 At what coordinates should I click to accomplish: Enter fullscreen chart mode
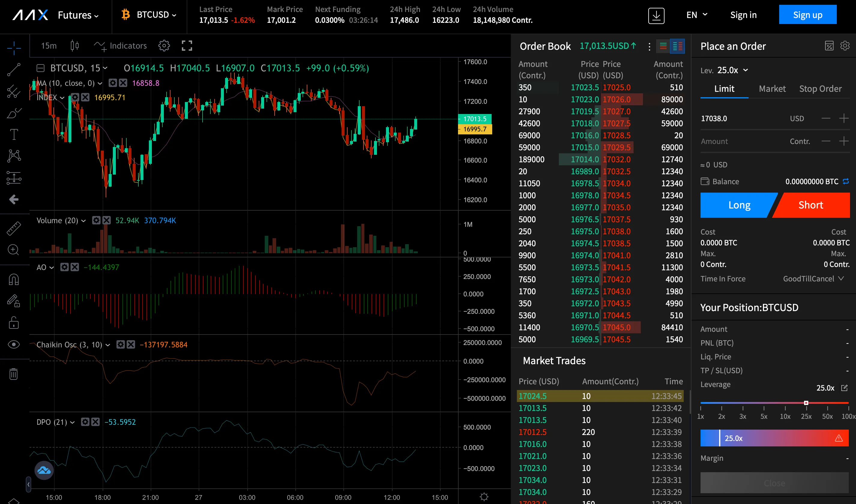pyautogui.click(x=187, y=46)
